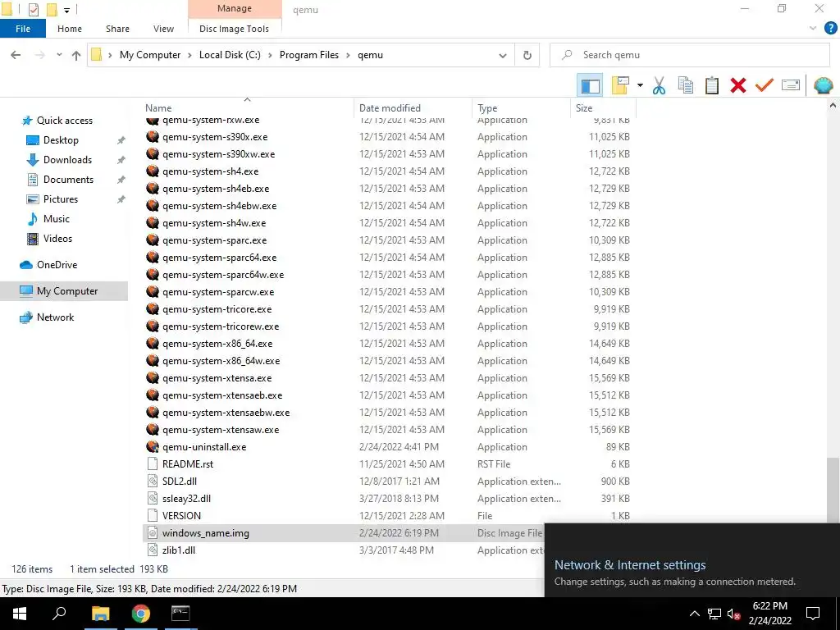Open the notification center icon in the taskbar
Screen dimensions: 840x630
click(x=813, y=614)
